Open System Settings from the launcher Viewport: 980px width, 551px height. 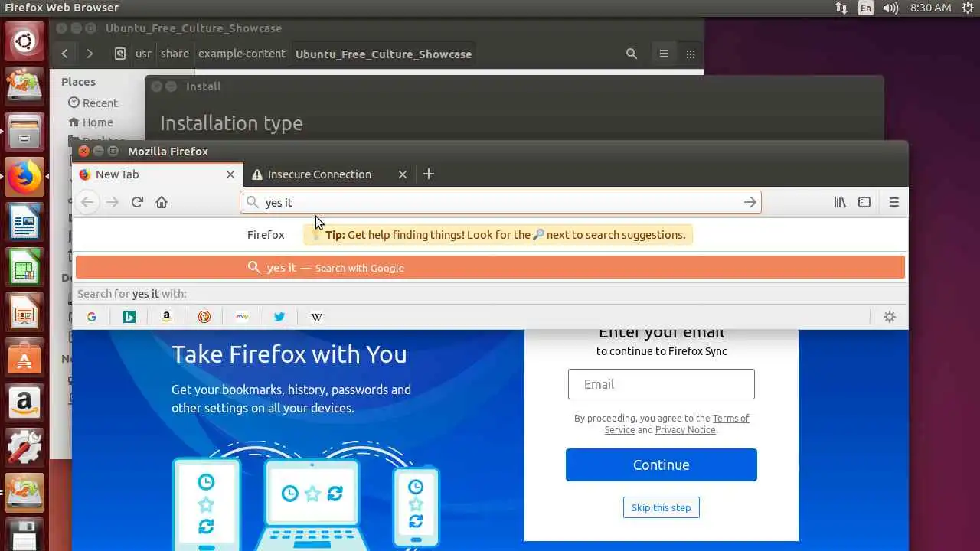[x=24, y=449]
